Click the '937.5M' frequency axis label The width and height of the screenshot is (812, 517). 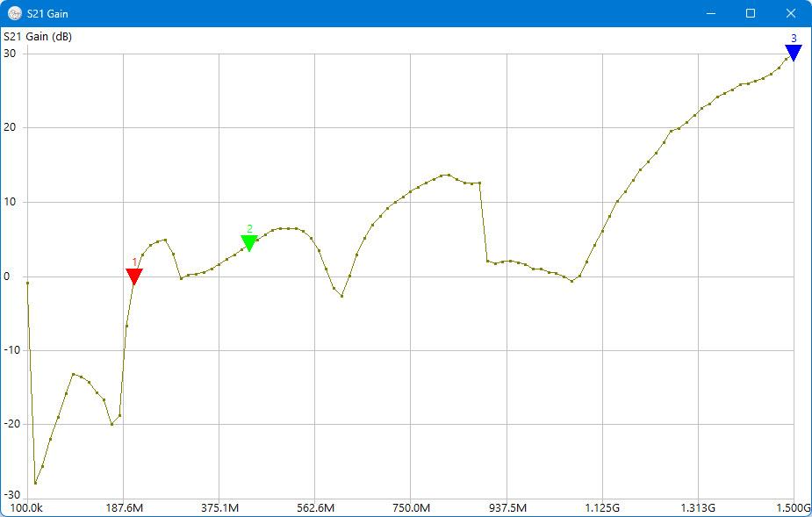click(508, 507)
